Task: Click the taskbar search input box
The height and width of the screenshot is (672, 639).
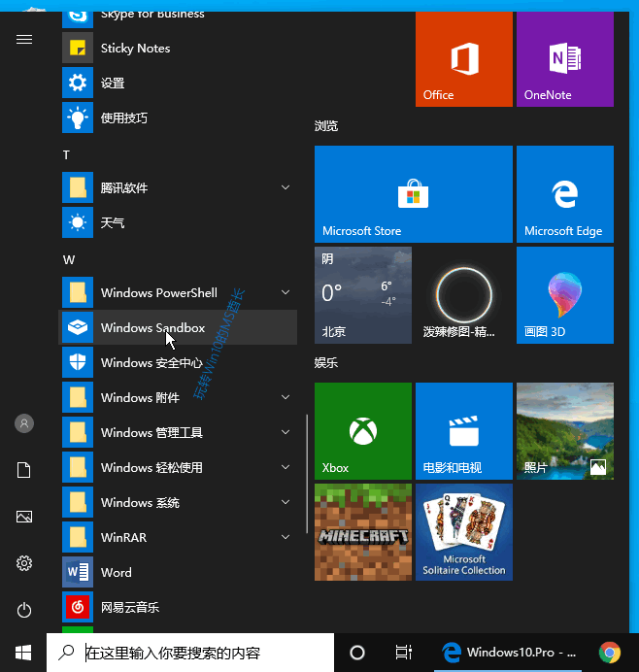Action: click(x=190, y=653)
